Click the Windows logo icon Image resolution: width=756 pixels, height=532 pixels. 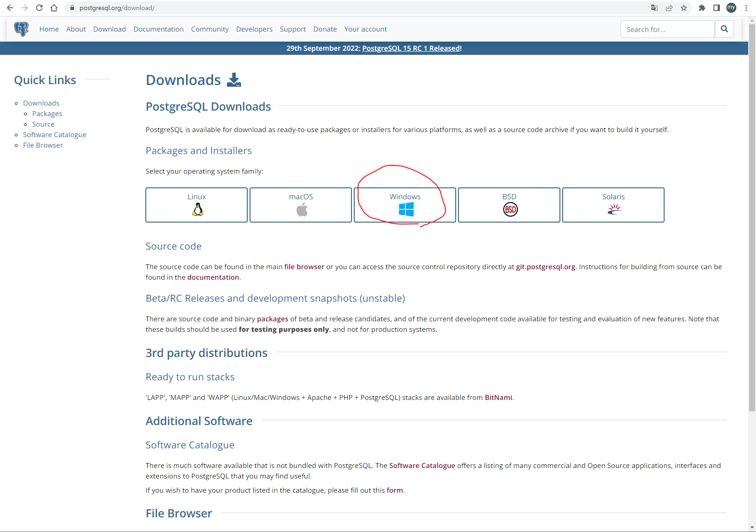[406, 210]
